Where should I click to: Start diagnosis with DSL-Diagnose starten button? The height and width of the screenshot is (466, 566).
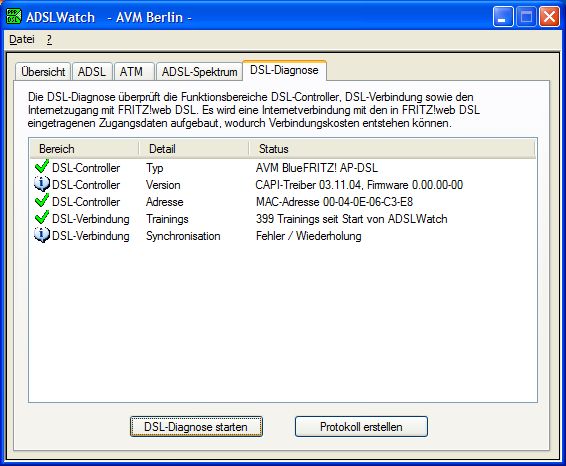(196, 427)
